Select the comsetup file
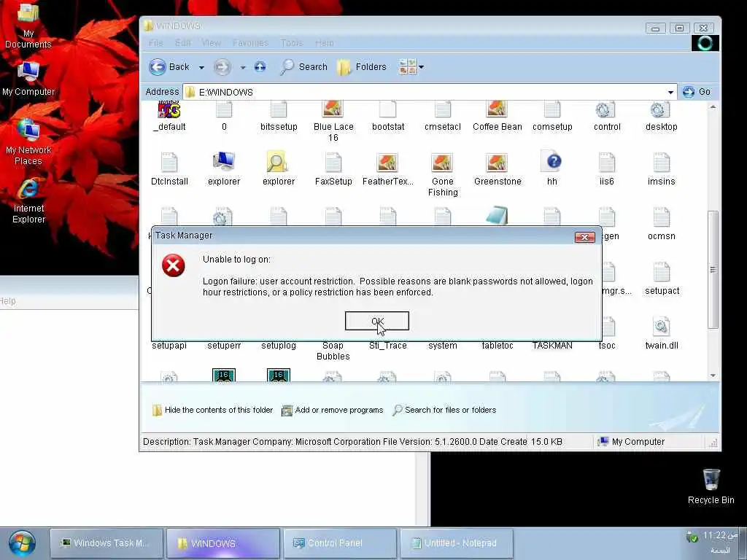747x560 pixels. [x=552, y=116]
